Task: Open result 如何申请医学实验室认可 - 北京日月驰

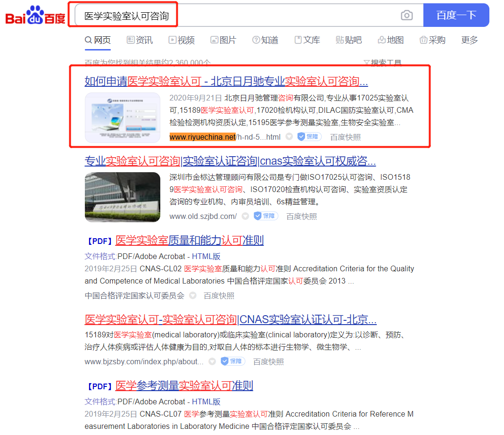Action: coord(226,82)
